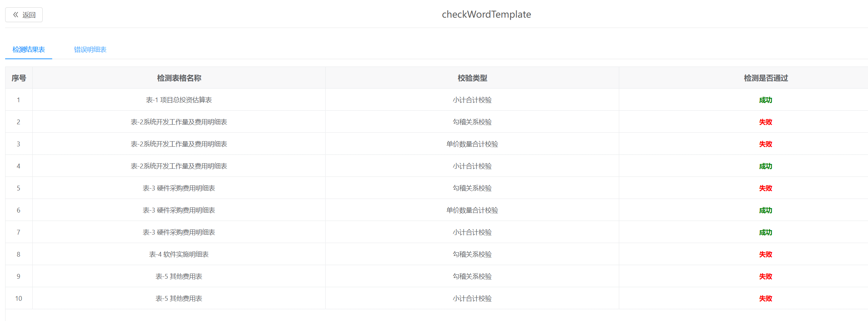Click 单价数量合计校验 in row 3

point(472,144)
